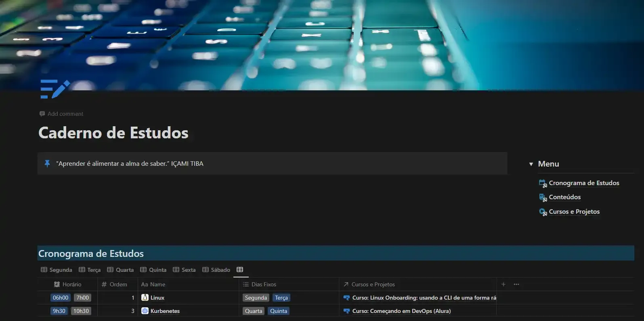This screenshot has height=321, width=644.
Task: Select the Quarta view tab
Action: [120, 270]
